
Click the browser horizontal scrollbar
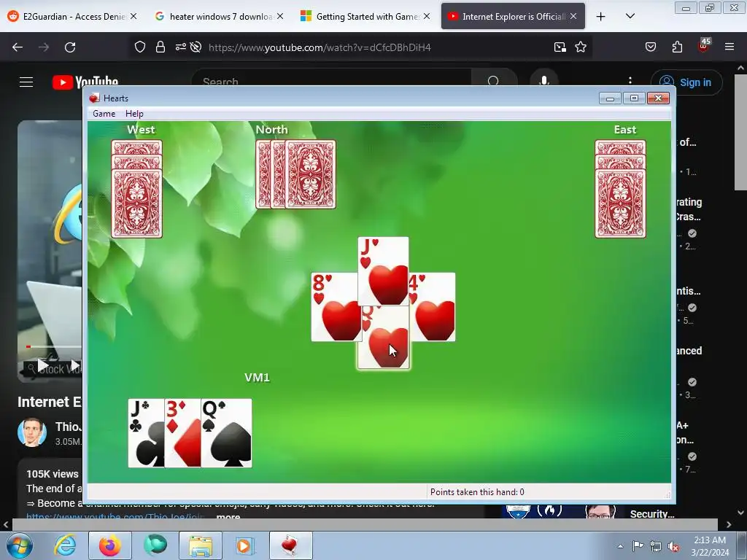(365, 524)
